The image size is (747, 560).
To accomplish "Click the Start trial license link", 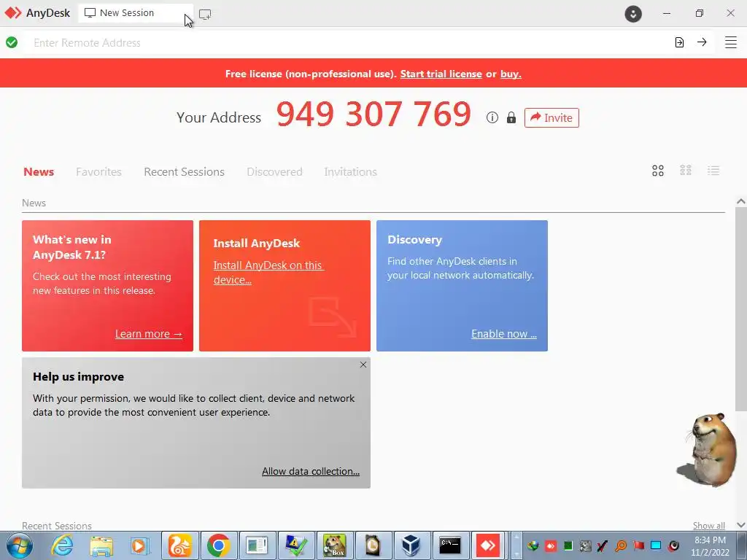I will coord(441,74).
